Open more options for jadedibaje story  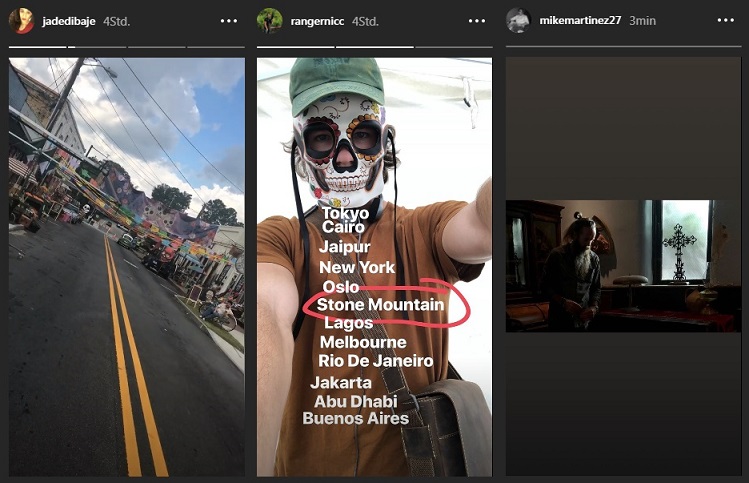(x=229, y=21)
